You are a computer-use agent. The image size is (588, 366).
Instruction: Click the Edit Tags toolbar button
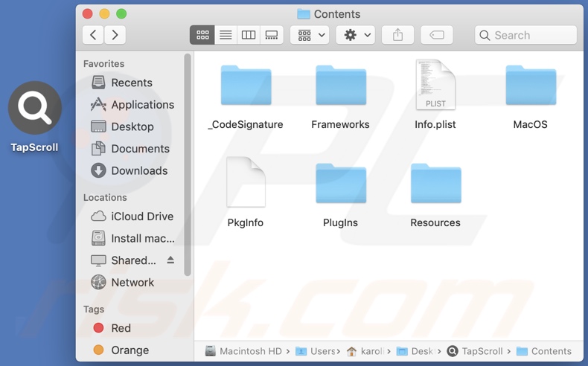click(x=437, y=35)
